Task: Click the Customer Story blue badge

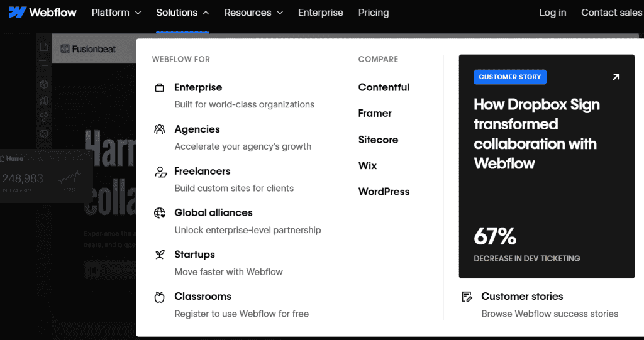Action: (x=510, y=77)
